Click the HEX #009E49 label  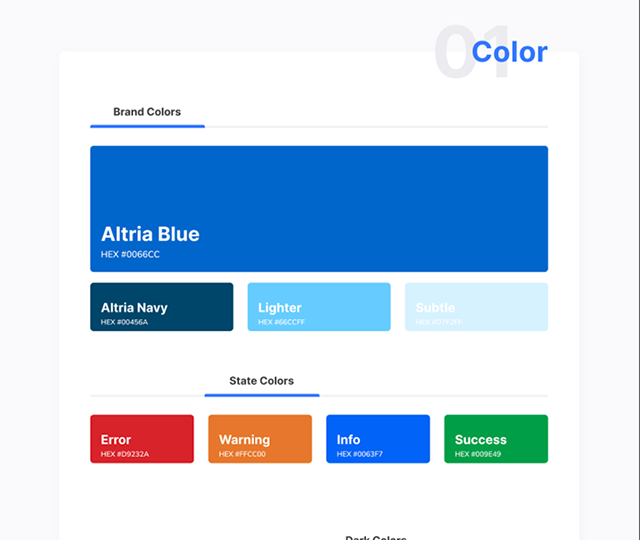(478, 454)
